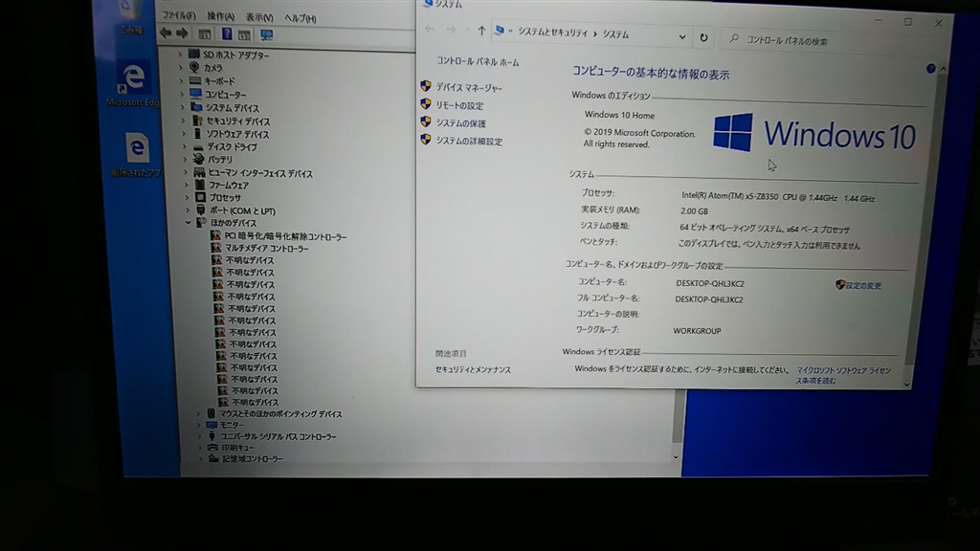Click the blue help question mark in System window
The width and height of the screenshot is (980, 551).
click(930, 69)
